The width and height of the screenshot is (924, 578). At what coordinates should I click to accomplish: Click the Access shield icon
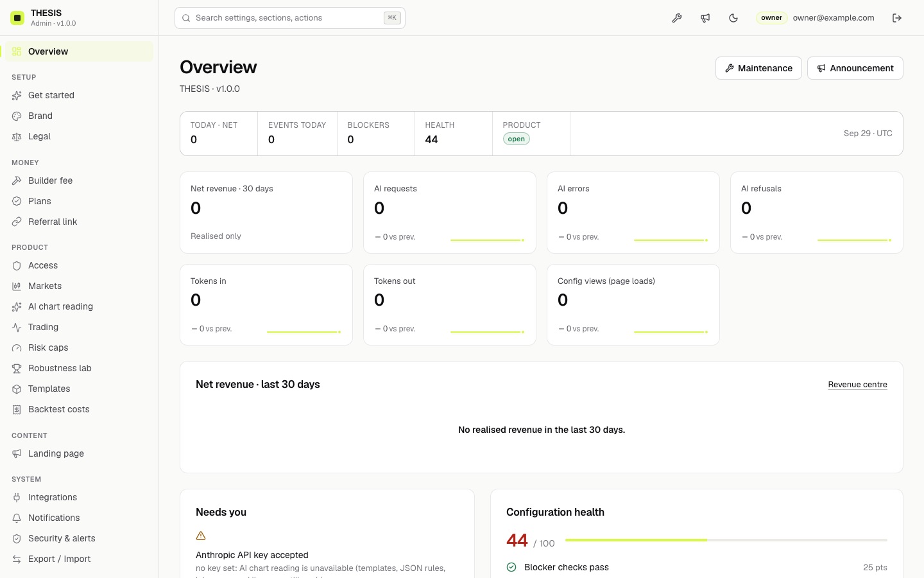click(17, 266)
